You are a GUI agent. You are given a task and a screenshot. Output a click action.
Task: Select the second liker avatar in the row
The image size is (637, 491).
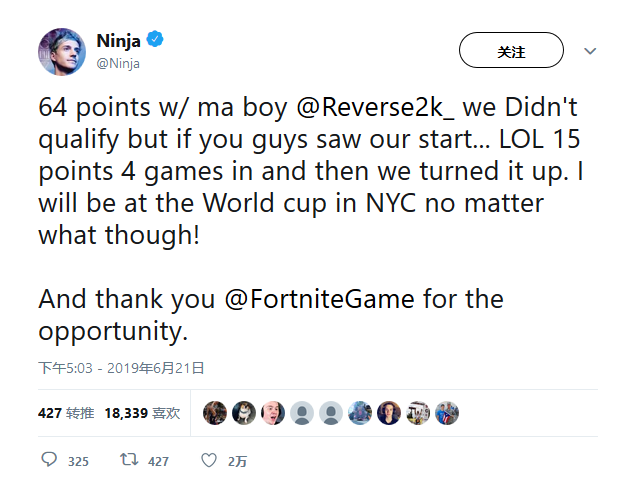243,413
